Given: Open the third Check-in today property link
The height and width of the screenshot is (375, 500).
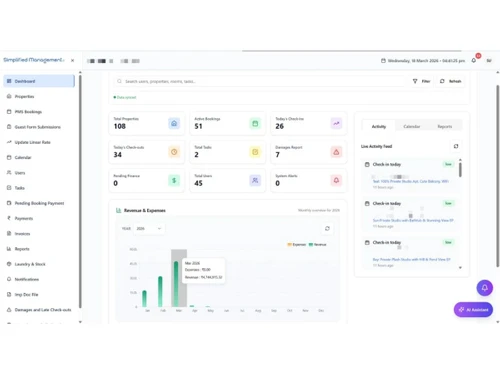Looking at the screenshot, I should pos(411,259).
